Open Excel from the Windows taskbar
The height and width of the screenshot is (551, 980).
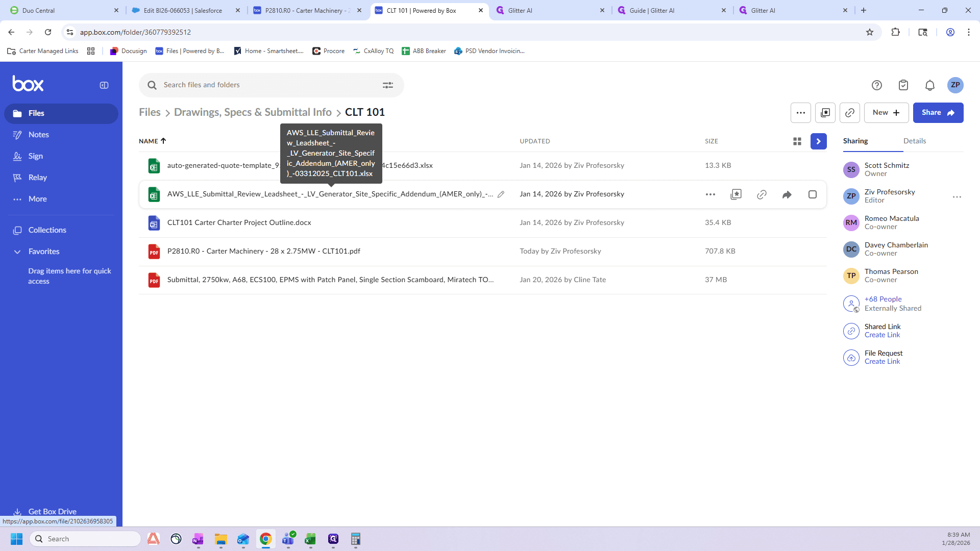point(310,539)
